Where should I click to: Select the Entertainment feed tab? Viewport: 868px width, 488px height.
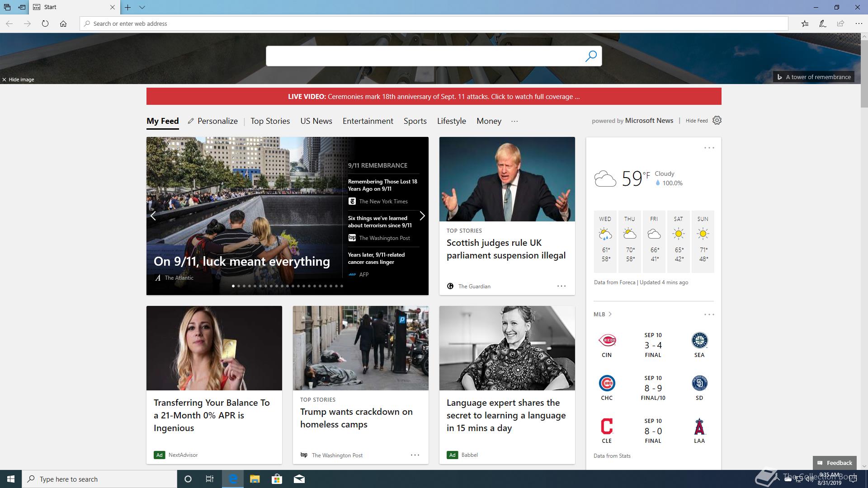pyautogui.click(x=368, y=121)
